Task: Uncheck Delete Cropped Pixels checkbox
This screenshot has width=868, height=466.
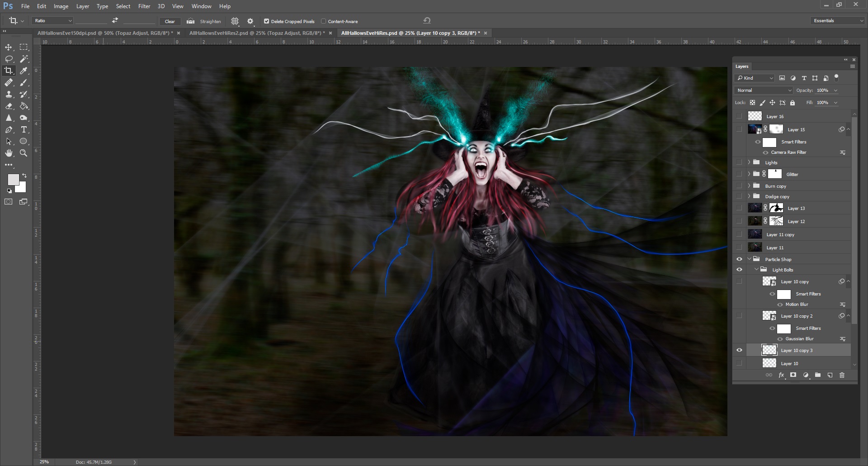Action: [266, 21]
